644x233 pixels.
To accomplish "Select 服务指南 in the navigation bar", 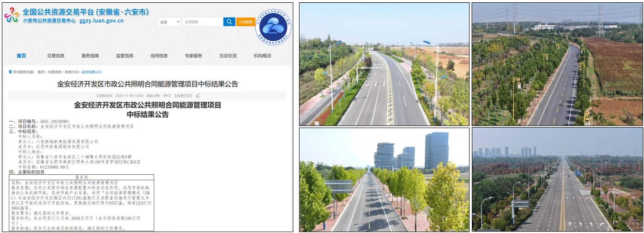I will [x=90, y=56].
